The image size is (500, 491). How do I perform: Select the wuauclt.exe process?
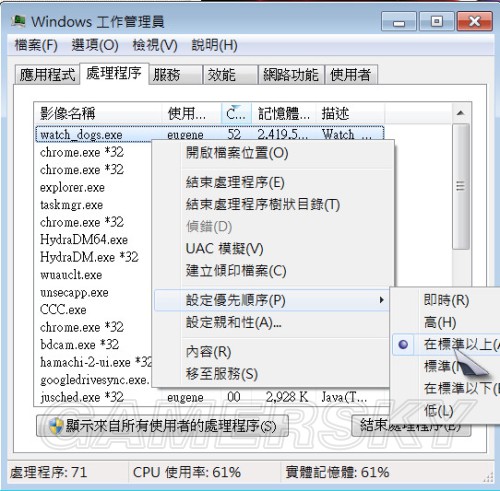(71, 275)
